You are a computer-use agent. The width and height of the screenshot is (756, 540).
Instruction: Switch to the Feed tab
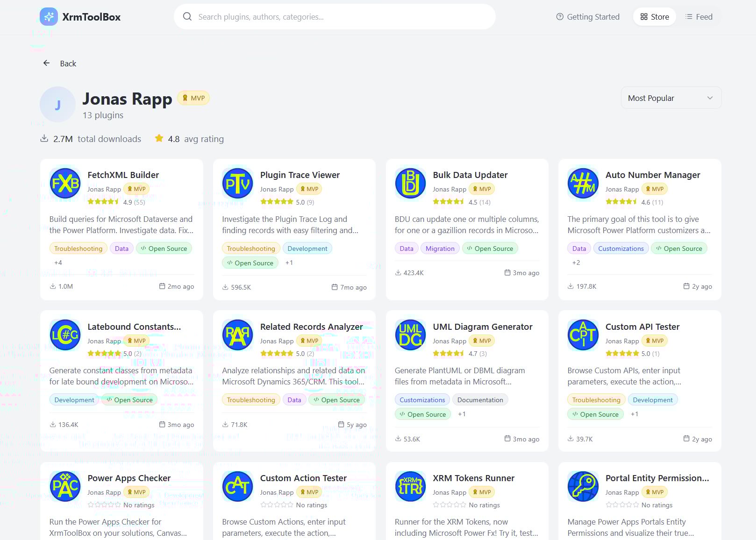click(699, 17)
